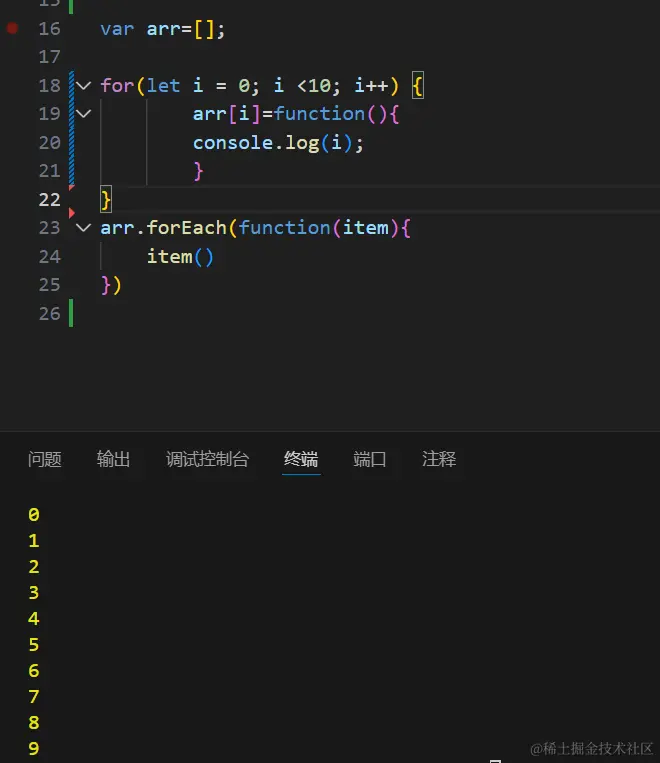Click terminal output value 9
The image size is (660, 763).
click(34, 748)
